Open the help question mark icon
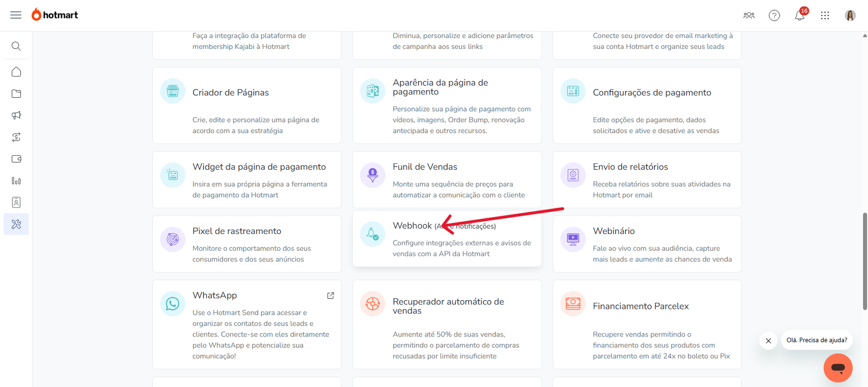 [x=774, y=15]
